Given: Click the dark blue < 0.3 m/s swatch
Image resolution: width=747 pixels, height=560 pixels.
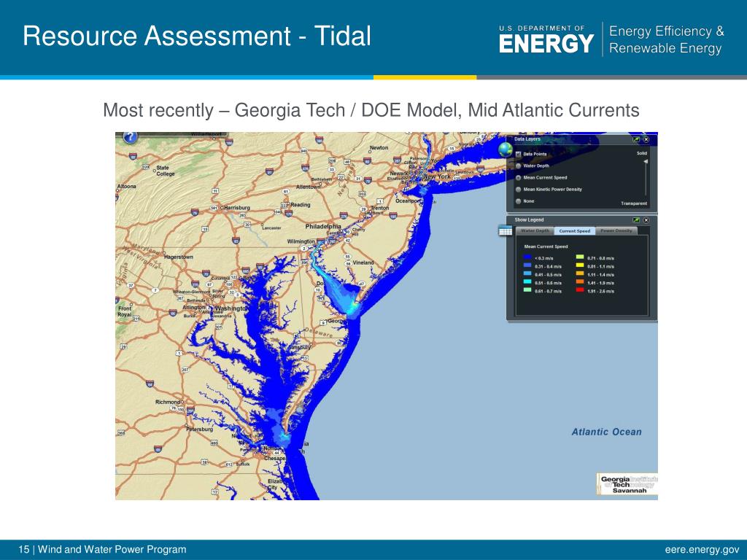Looking at the screenshot, I should point(527,257).
